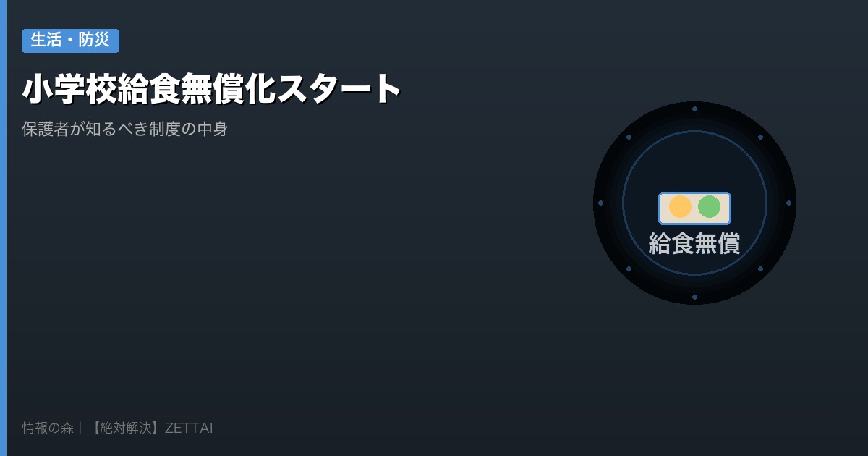Screen dimensions: 868x456
Task: Click the lower-left dot on the emblem ring
Action: coord(629,269)
